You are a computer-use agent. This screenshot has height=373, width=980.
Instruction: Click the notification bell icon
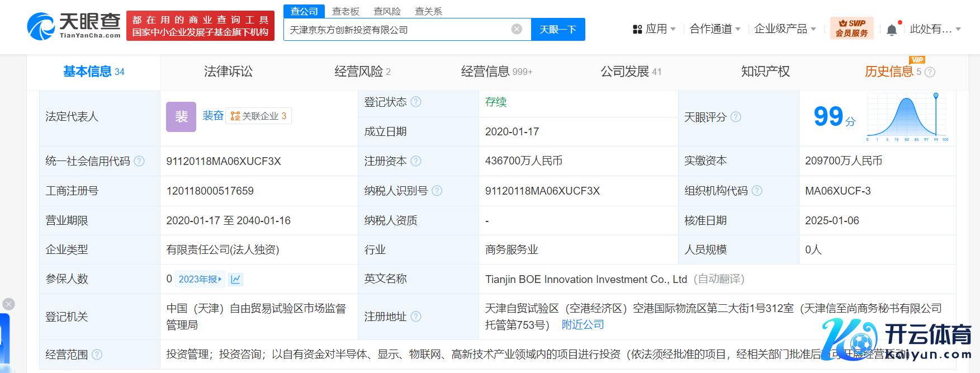[892, 30]
